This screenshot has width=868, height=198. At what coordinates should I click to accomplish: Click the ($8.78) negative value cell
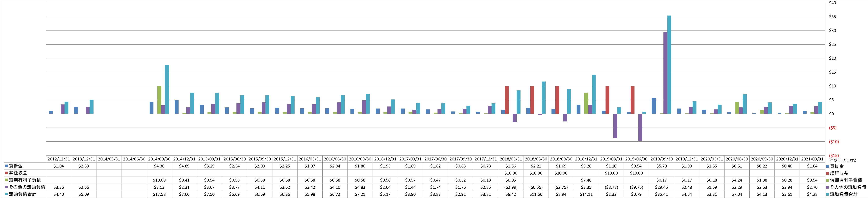611,187
